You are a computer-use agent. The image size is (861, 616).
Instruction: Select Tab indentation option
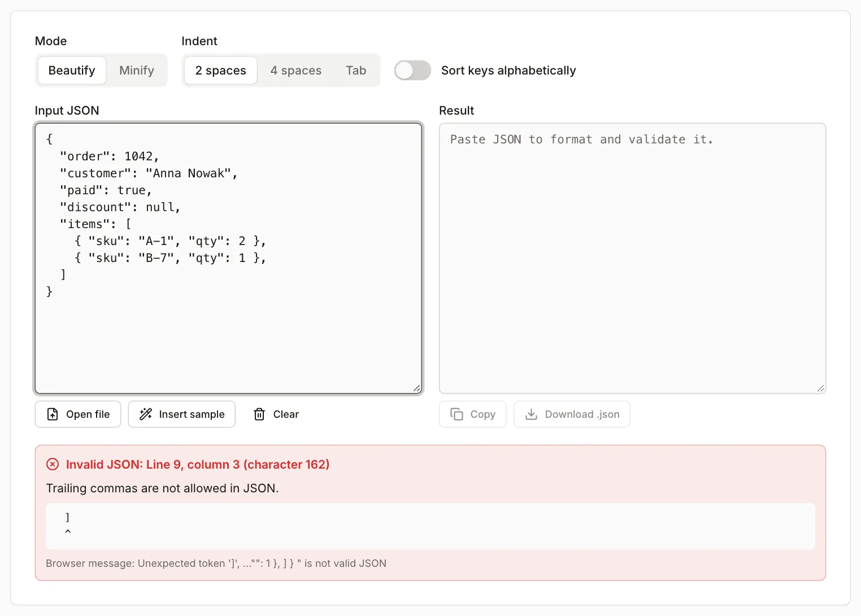coord(356,71)
